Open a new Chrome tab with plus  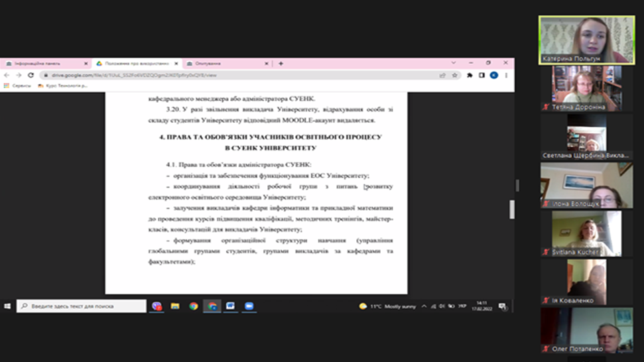pyautogui.click(x=281, y=63)
